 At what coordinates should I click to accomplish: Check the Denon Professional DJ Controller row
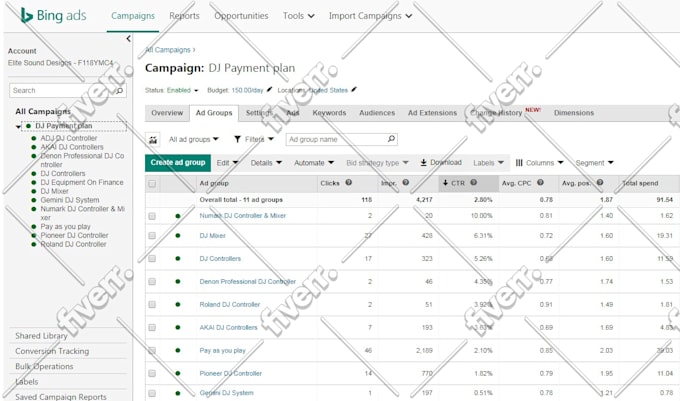tap(152, 282)
